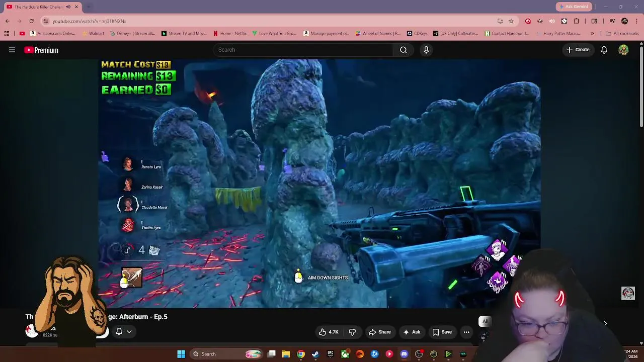Open Chrome three-dot menu

pos(637,21)
